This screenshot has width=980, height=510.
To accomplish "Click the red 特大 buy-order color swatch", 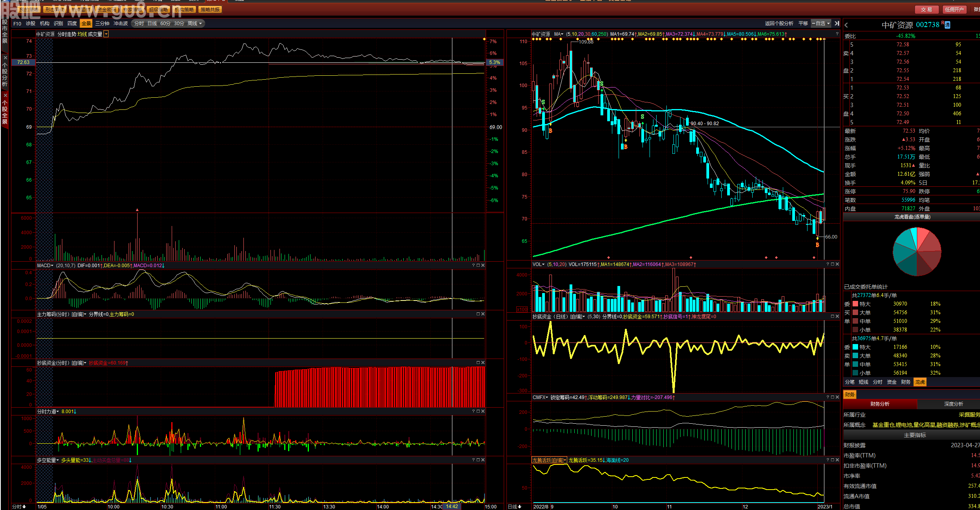I will point(855,304).
